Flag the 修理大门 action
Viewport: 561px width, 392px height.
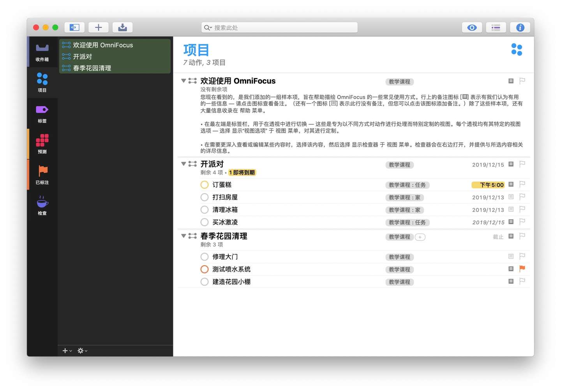coord(522,257)
